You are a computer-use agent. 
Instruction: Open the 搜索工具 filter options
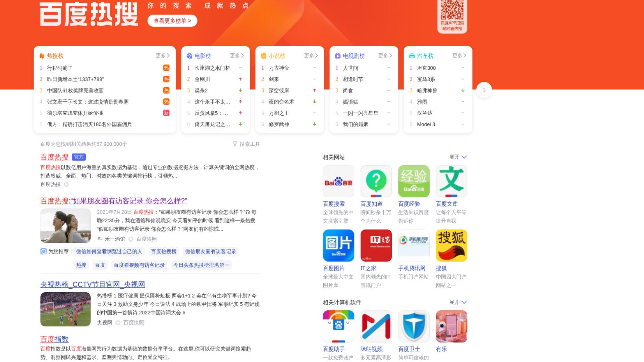[x=247, y=144]
